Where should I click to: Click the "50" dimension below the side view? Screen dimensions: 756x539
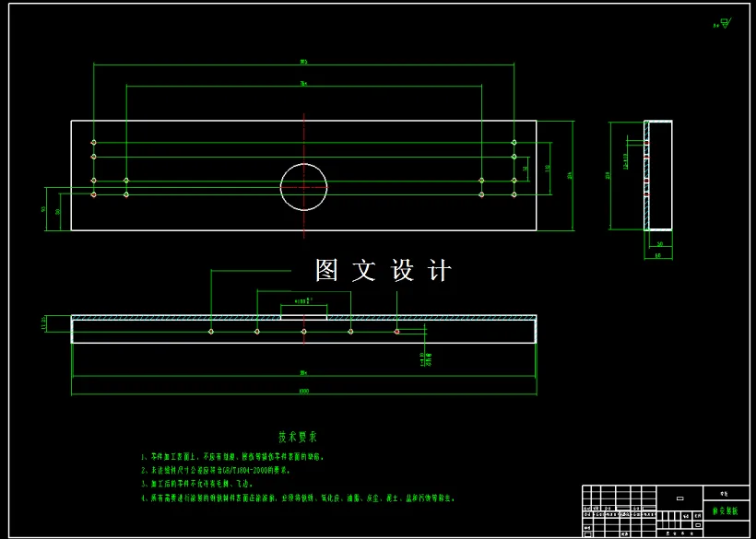tap(660, 244)
